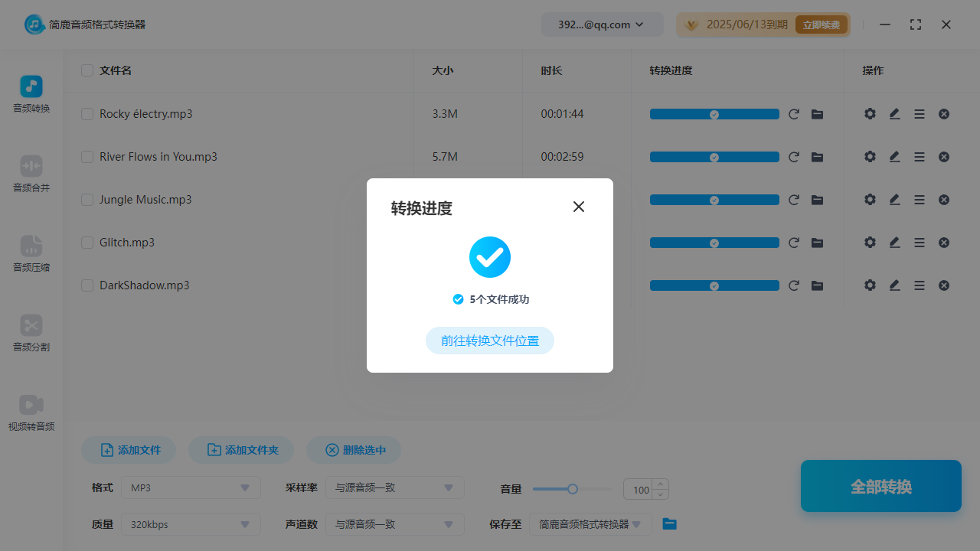Toggle the select-all checkbox beside 文件名

(x=87, y=70)
